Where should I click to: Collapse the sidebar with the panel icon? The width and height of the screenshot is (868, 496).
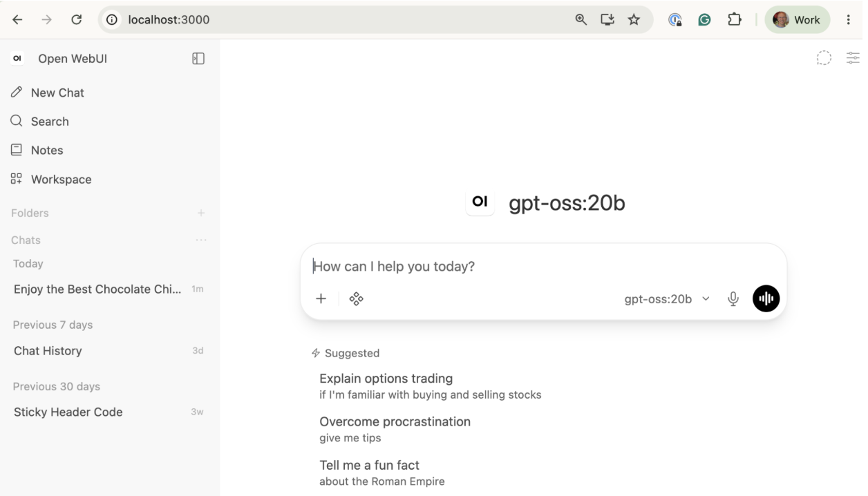coord(198,59)
